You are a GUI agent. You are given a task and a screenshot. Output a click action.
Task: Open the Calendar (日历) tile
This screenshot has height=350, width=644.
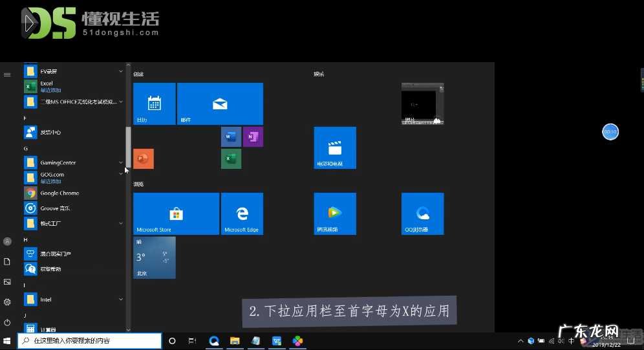click(x=155, y=104)
